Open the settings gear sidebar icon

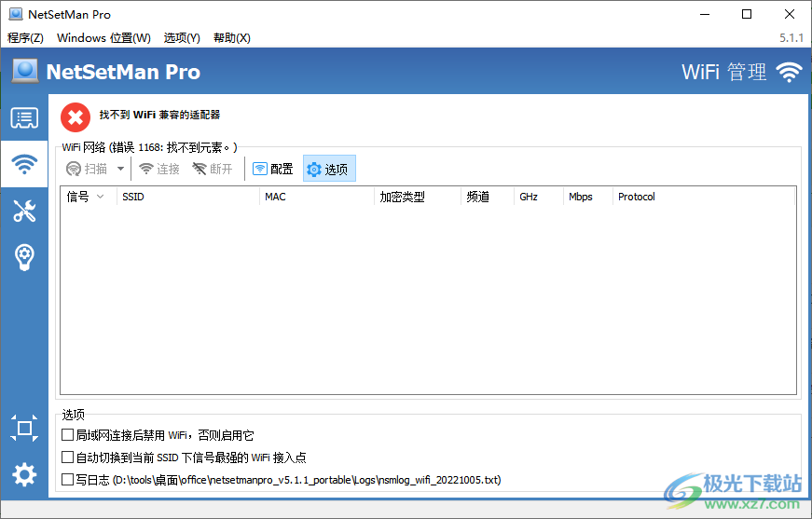24,474
